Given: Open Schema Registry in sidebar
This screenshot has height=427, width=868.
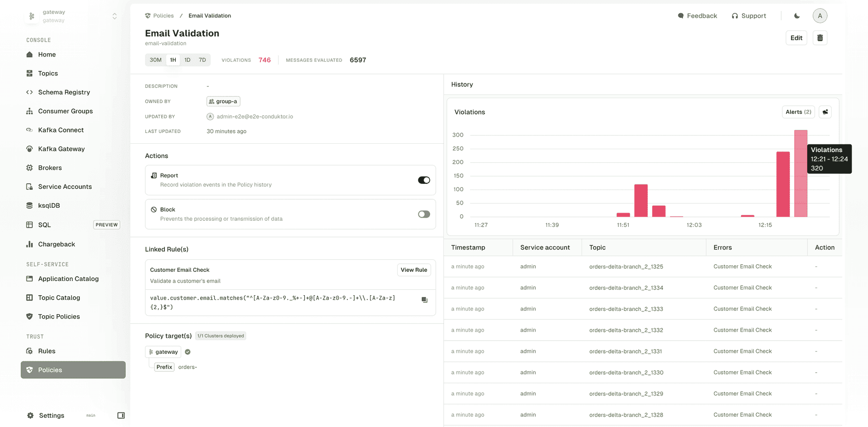Looking at the screenshot, I should click(63, 92).
